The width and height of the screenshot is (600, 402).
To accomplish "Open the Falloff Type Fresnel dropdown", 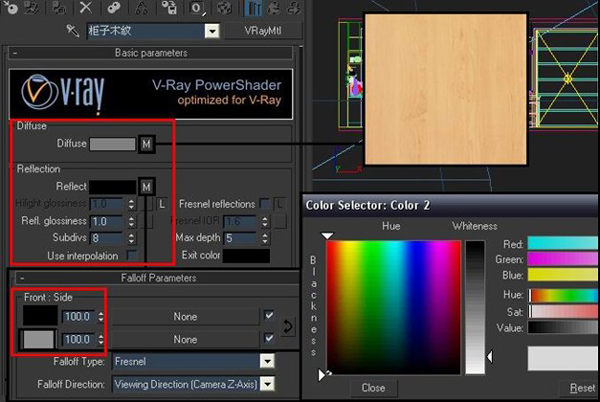I will 267,361.
